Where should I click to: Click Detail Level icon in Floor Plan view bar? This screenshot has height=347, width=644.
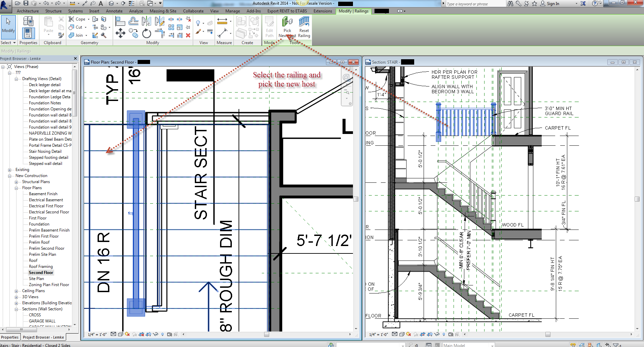[113, 334]
